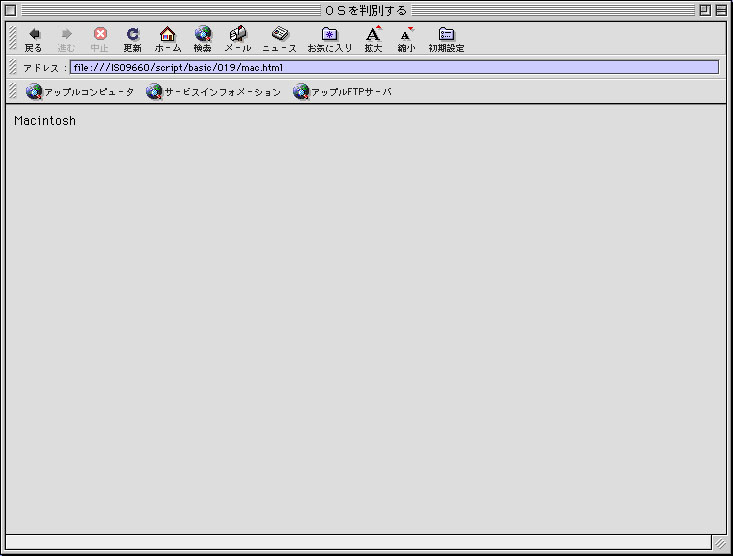Open the ニュース (News) icon
The height and width of the screenshot is (556, 733).
coord(280,34)
